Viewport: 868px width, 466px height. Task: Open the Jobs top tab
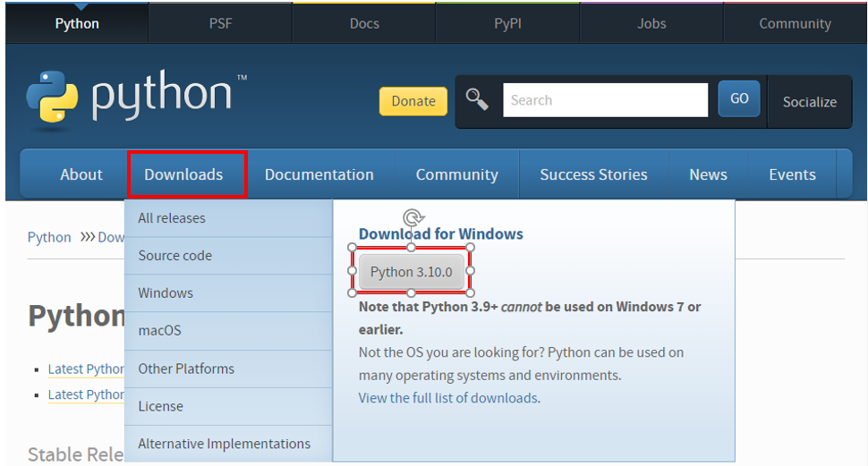point(651,23)
